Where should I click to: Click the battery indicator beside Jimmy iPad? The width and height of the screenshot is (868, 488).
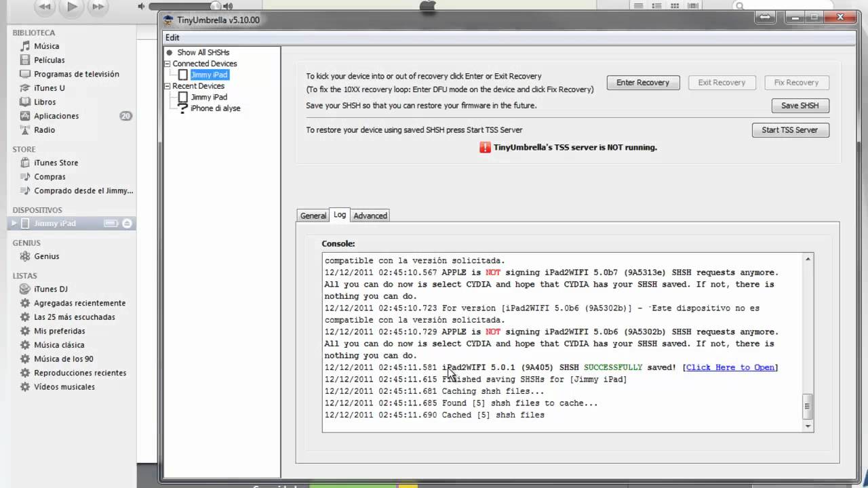(111, 224)
